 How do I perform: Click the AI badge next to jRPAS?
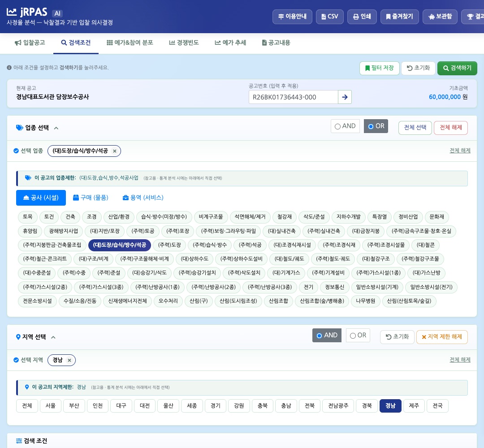pyautogui.click(x=57, y=13)
